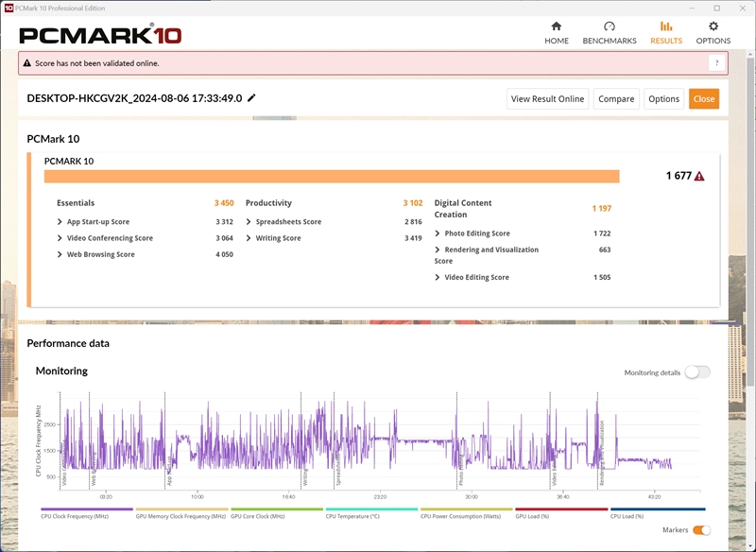Open the Results bar chart icon
This screenshot has height=552, width=756.
click(x=666, y=26)
